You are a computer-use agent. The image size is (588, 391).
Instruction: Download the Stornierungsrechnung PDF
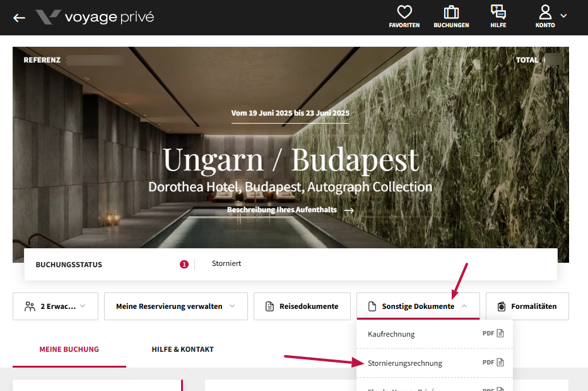[x=435, y=363]
